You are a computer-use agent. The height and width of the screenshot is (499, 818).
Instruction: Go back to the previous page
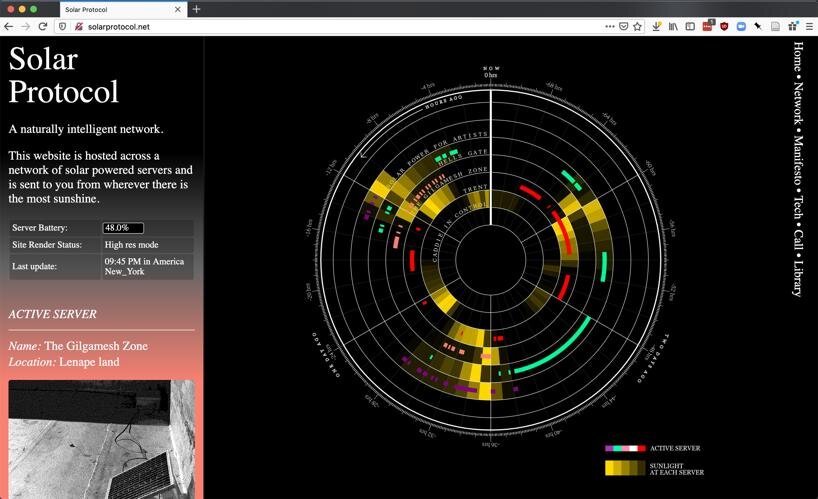(x=8, y=27)
